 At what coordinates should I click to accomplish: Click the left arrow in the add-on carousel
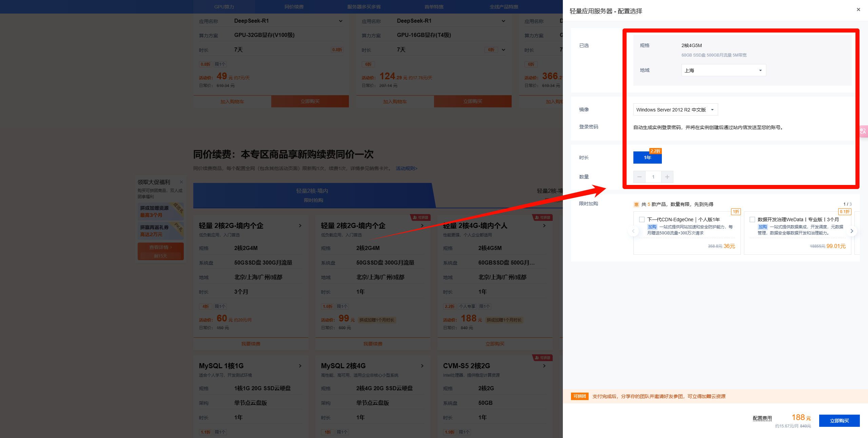point(633,231)
